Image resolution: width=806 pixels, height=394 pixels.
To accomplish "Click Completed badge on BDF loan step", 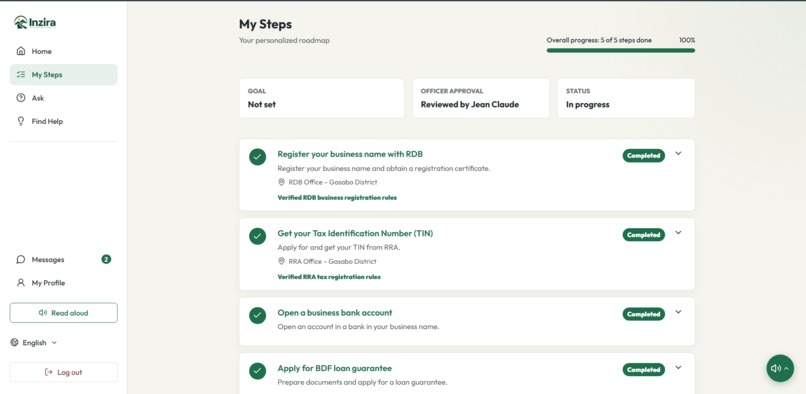I will [644, 370].
